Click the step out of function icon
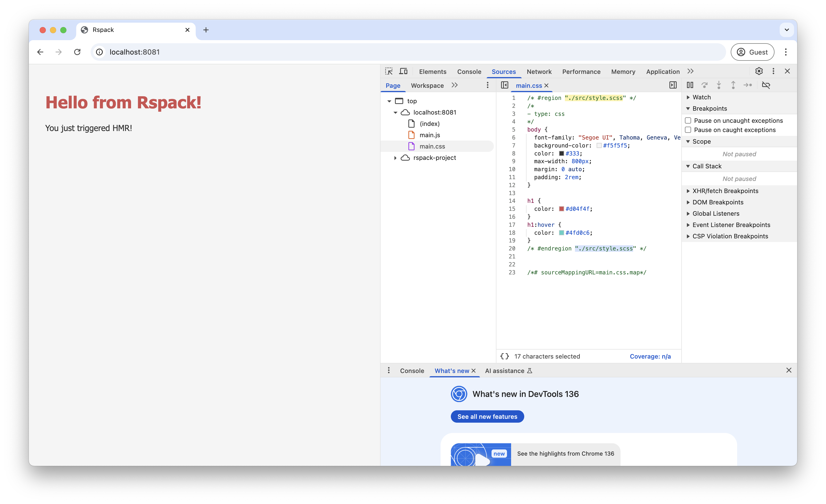This screenshot has height=504, width=826. (x=733, y=85)
